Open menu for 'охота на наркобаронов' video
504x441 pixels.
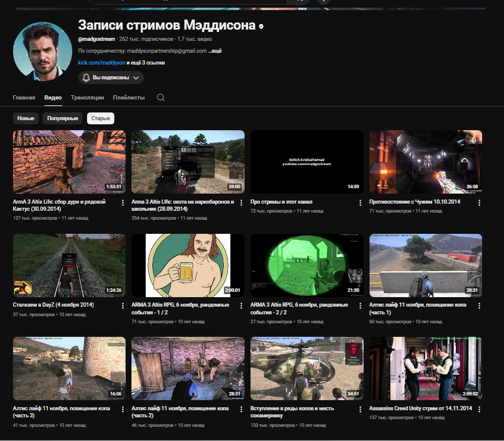242,202
